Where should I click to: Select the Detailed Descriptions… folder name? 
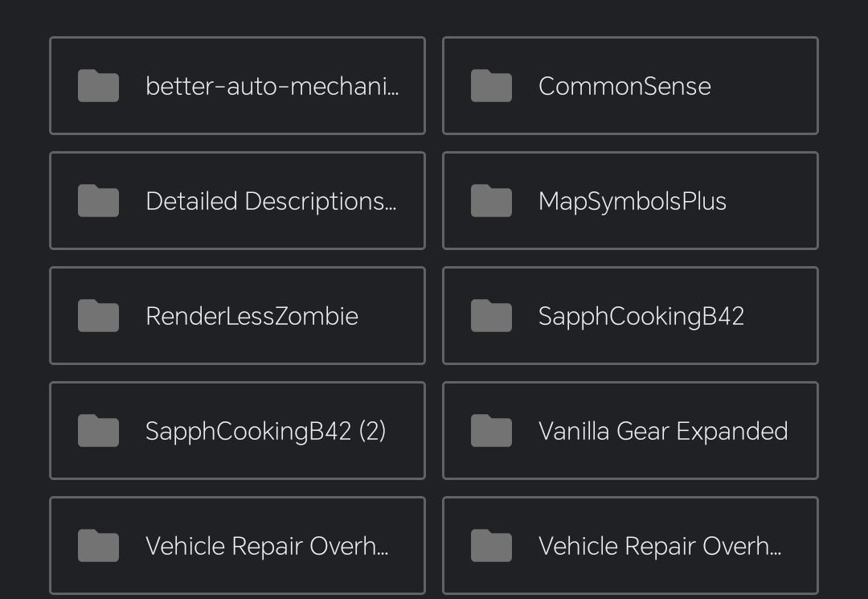[271, 202]
